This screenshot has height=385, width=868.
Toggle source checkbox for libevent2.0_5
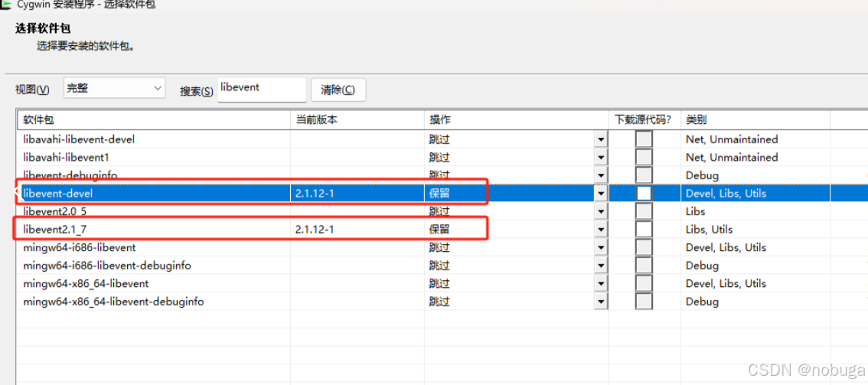(x=644, y=211)
